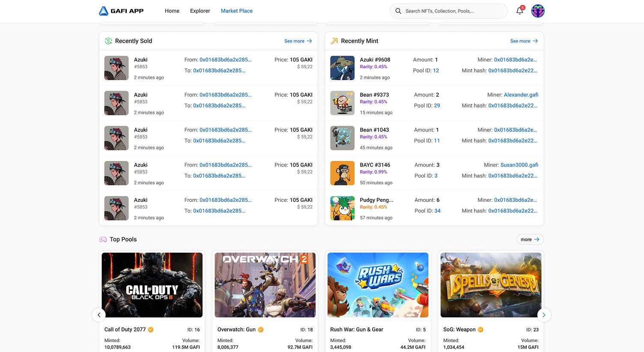Viewport: 644px width, 352px height.
Task: Click verified badge next to SoG: Weapon
Action: (x=480, y=330)
